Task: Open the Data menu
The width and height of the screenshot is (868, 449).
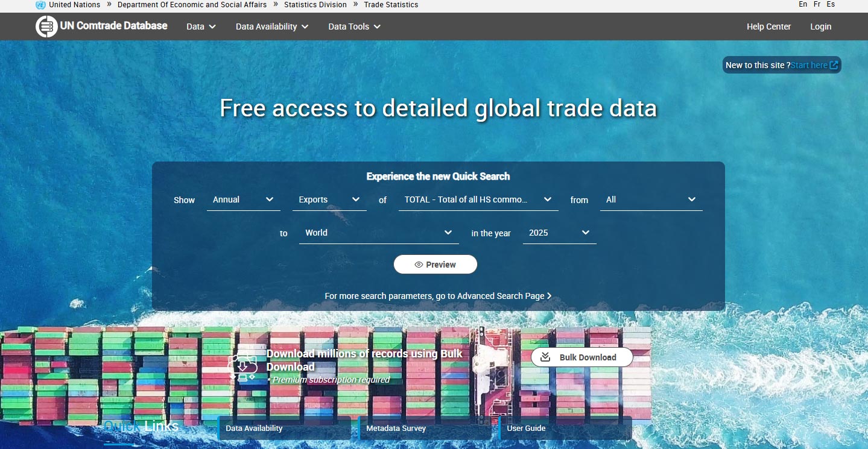Action: click(x=201, y=27)
